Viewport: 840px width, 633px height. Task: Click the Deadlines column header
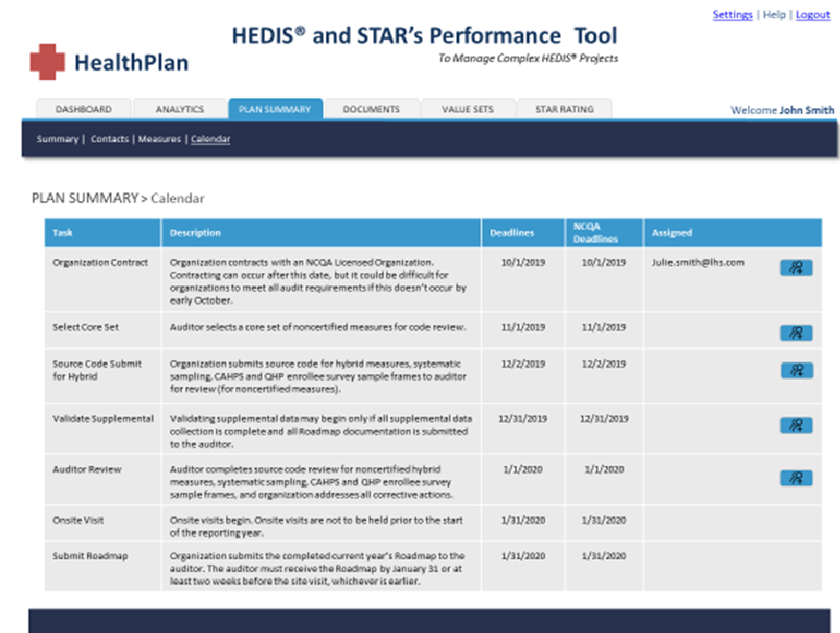point(513,233)
